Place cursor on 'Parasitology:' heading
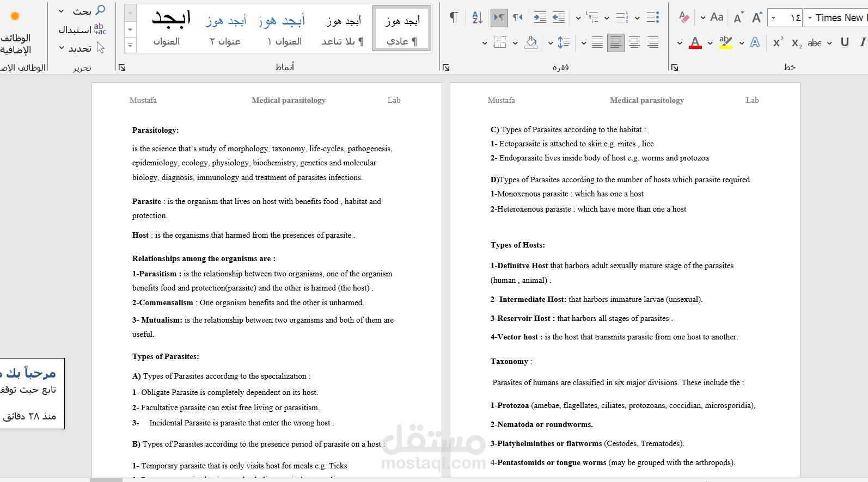Image resolution: width=868 pixels, height=482 pixels. click(x=155, y=130)
